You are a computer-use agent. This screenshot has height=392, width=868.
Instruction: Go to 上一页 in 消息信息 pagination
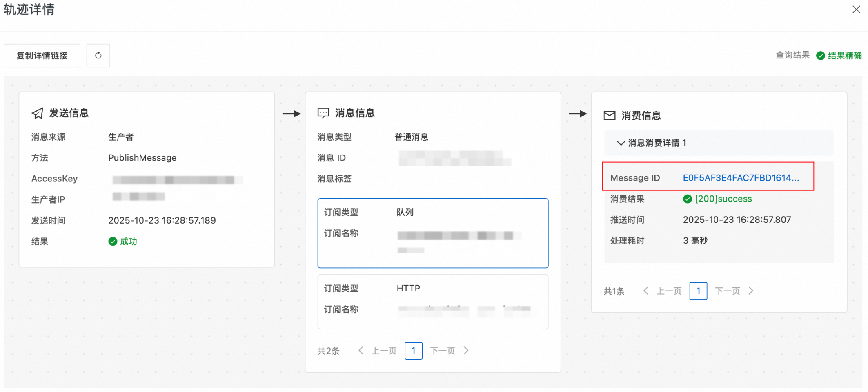point(378,351)
